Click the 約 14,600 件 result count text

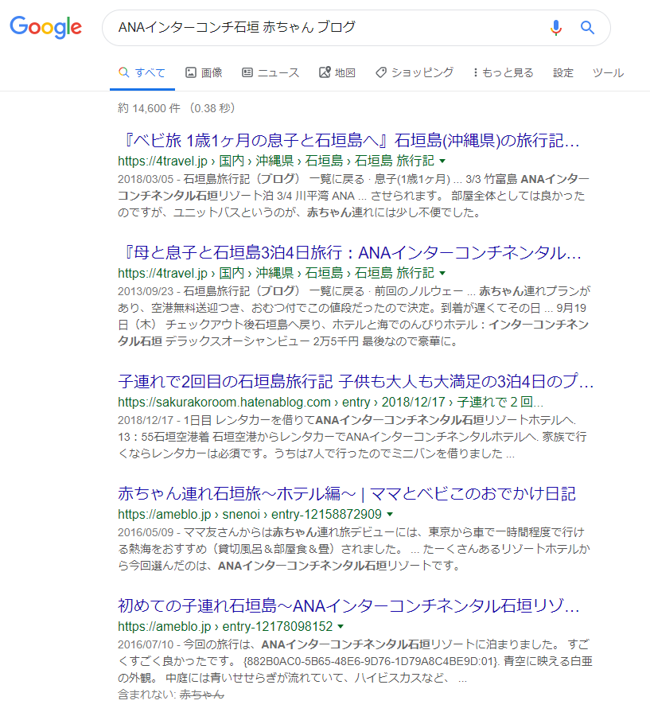[x=149, y=108]
